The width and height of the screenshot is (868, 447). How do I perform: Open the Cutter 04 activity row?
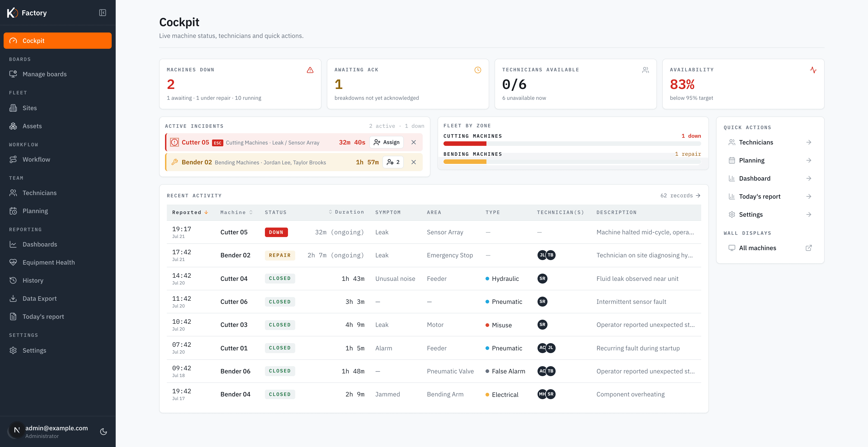(x=434, y=278)
